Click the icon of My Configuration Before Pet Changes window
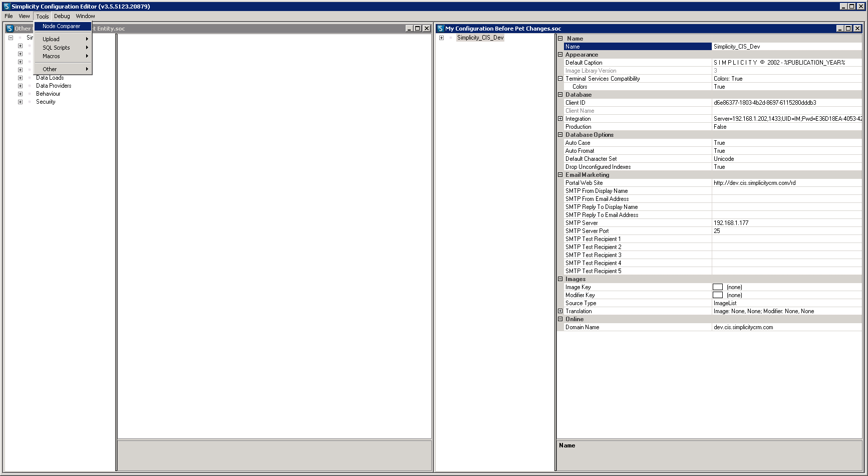Viewport: 868px width, 476px height. [x=440, y=29]
